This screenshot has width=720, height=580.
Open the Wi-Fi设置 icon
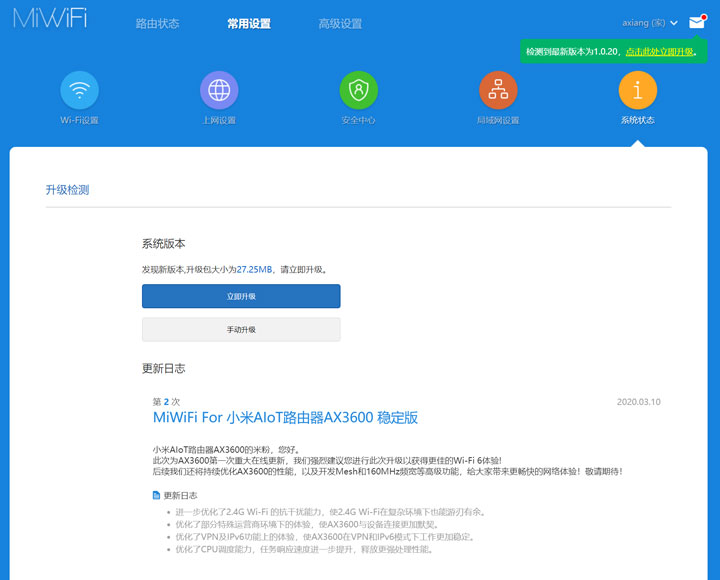[x=79, y=90]
